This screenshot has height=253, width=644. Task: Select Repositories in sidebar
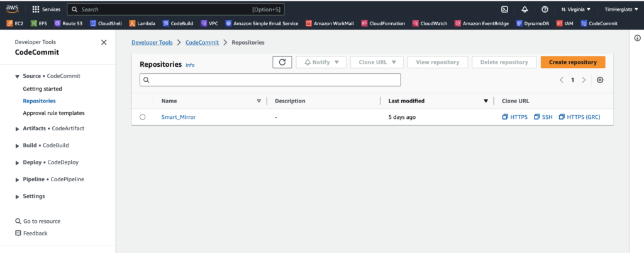40,101
